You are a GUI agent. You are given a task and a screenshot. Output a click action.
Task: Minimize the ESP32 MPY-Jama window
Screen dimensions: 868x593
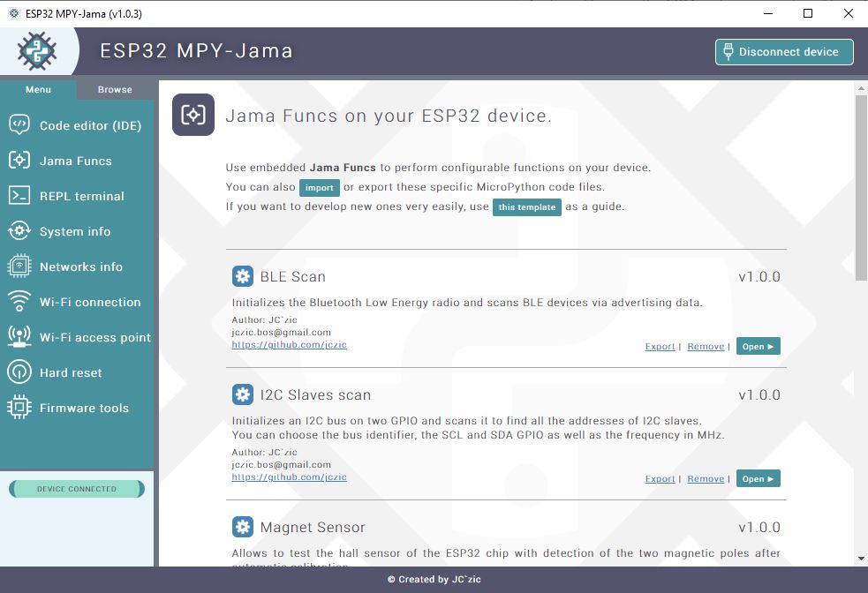768,13
